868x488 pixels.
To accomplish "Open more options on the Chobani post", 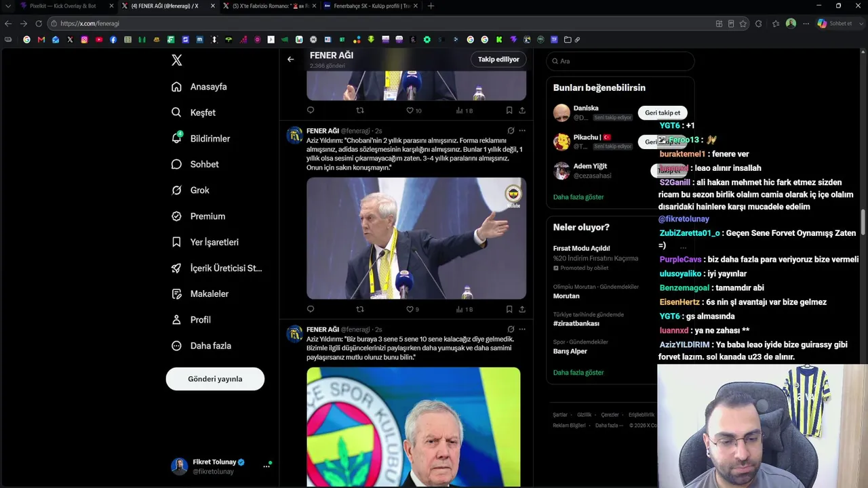I will [x=522, y=131].
